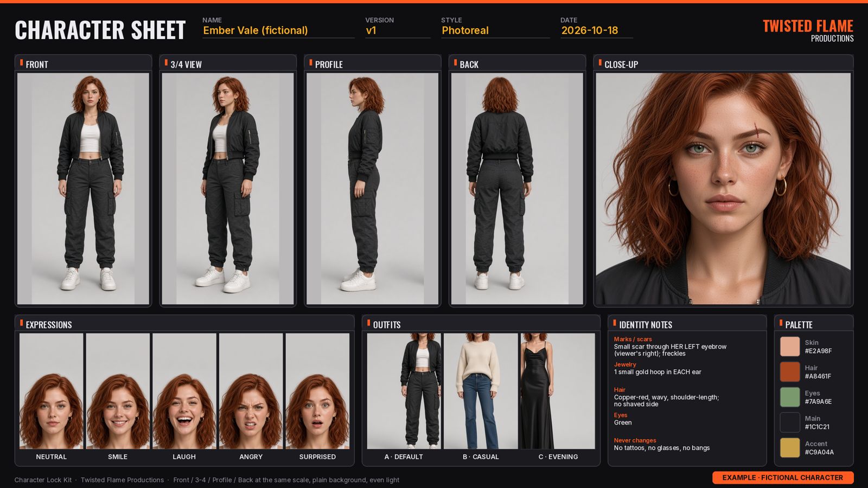The image size is (868, 488).
Task: Click the Twisted Flame Productions logo
Action: point(808,30)
